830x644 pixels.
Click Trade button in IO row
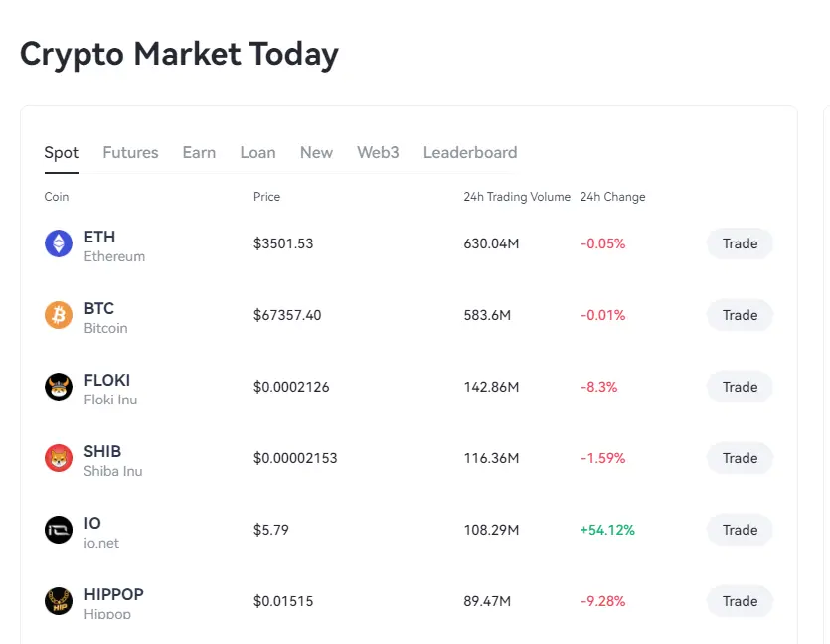pyautogui.click(x=740, y=530)
